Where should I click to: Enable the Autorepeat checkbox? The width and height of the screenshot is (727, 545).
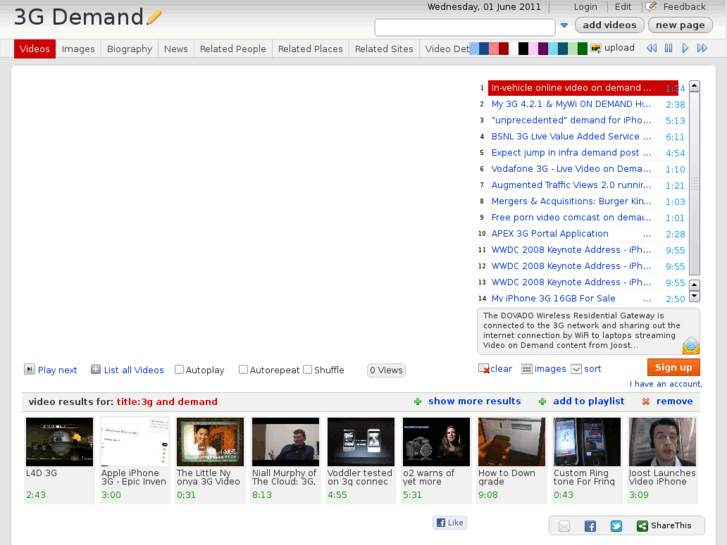tap(243, 370)
